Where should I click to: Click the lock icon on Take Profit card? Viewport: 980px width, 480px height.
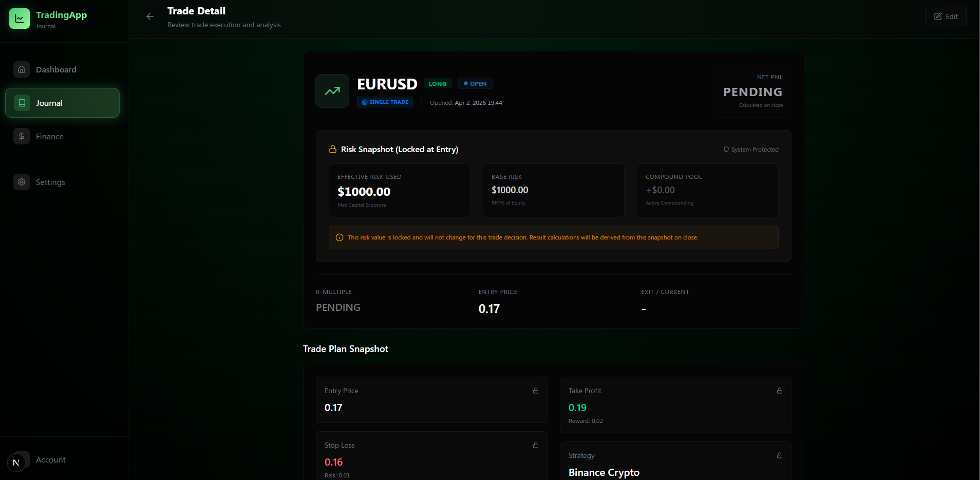tap(780, 391)
